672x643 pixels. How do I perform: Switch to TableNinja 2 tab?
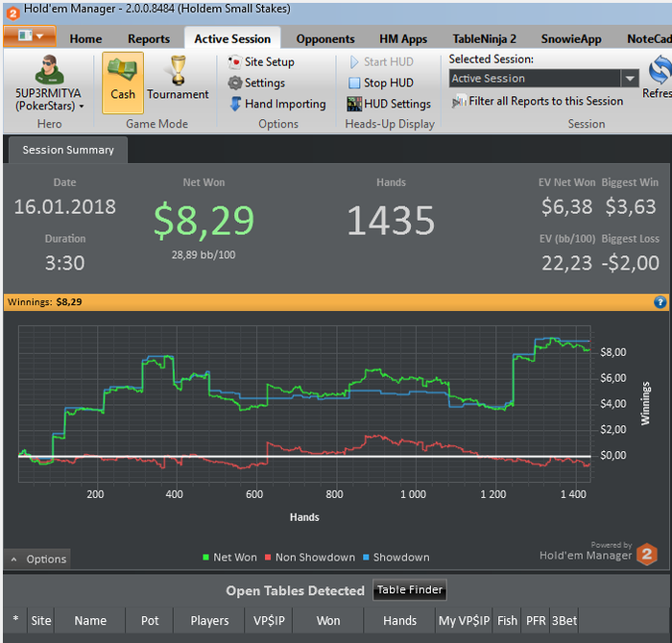tap(484, 39)
